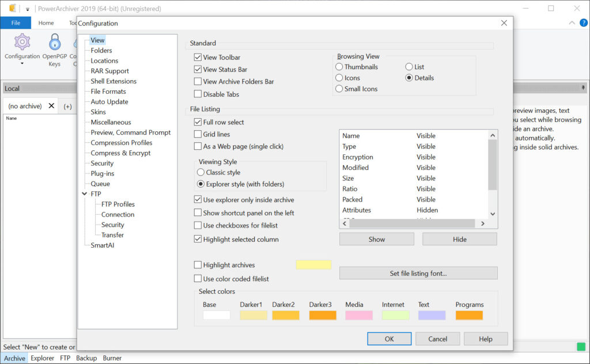Change the Darker2 color swatch
The height and width of the screenshot is (364, 590).
(x=286, y=315)
